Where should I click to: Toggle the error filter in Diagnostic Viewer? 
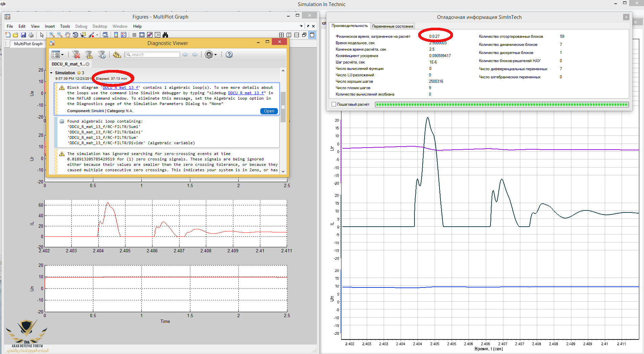76,54
